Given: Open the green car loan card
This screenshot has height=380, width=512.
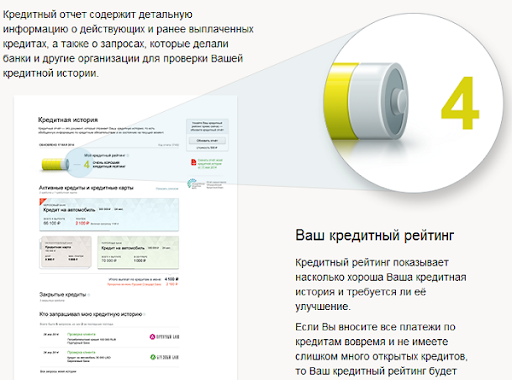Looking at the screenshot, I should coord(138,252).
